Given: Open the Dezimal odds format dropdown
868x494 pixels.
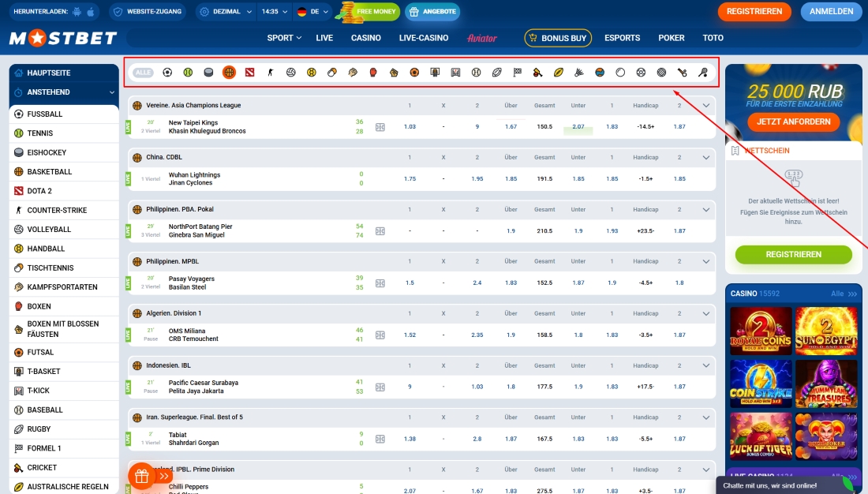Looking at the screenshot, I should click(226, 12).
